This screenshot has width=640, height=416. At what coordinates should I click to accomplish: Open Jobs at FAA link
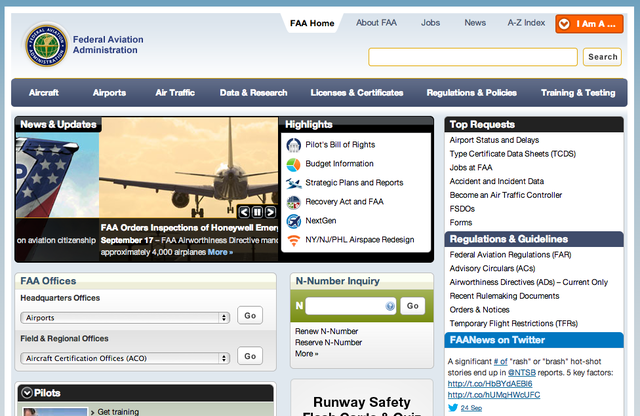(471, 167)
